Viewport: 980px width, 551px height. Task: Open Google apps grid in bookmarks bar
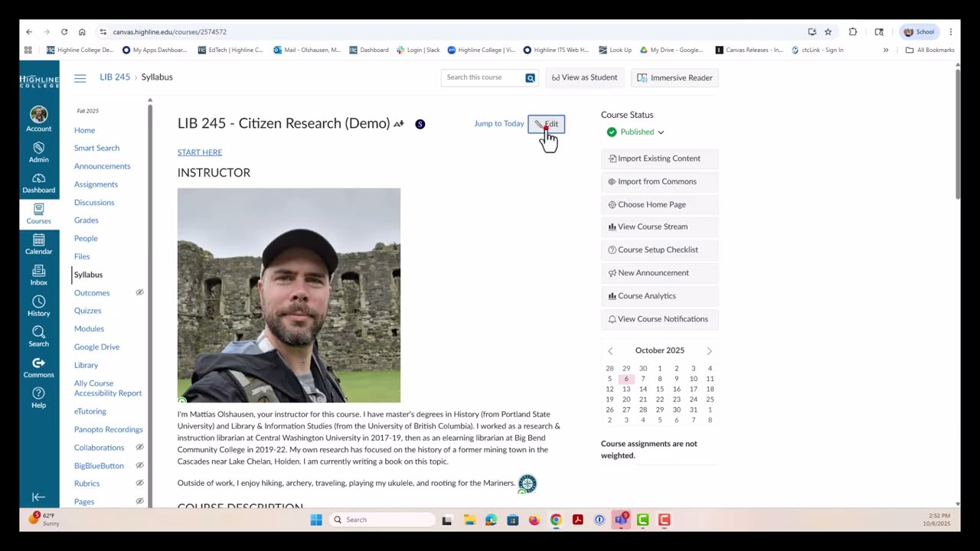[28, 51]
